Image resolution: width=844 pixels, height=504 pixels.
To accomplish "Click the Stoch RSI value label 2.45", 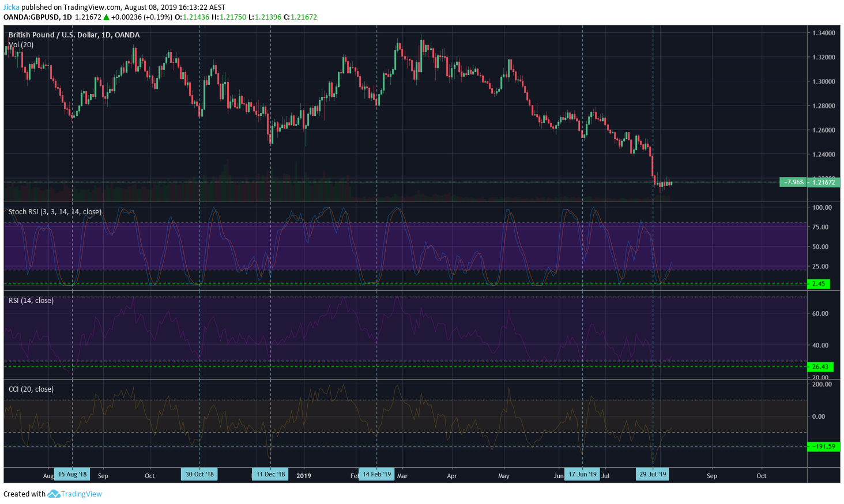I will pos(819,284).
